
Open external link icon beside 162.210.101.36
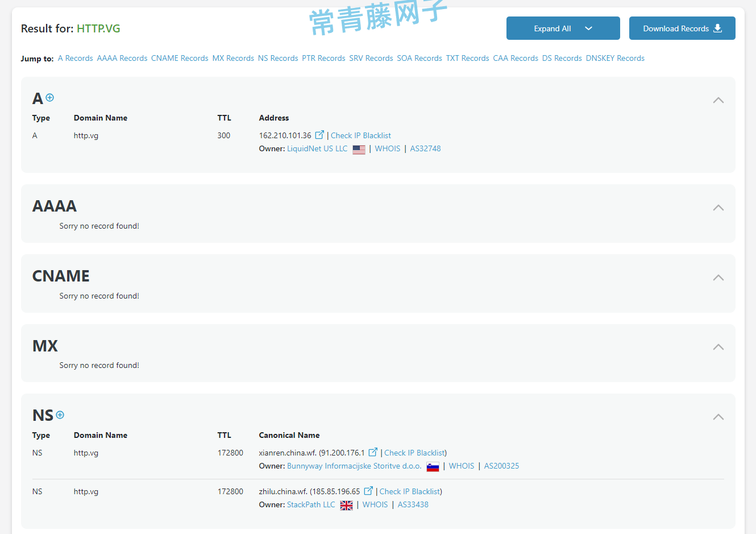319,135
